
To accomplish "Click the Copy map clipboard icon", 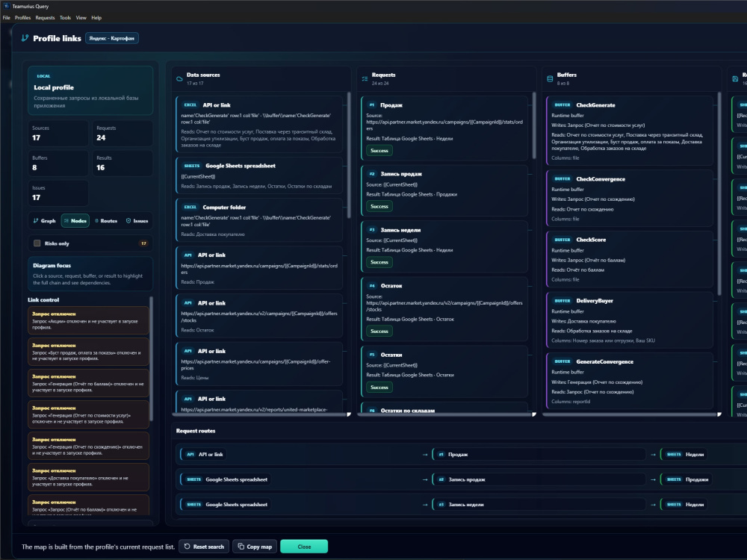I will (x=241, y=547).
